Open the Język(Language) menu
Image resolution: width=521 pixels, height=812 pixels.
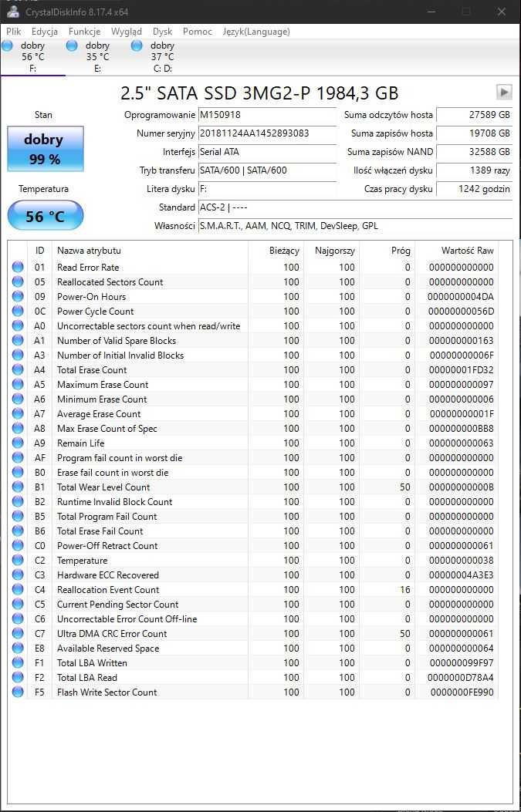256,32
